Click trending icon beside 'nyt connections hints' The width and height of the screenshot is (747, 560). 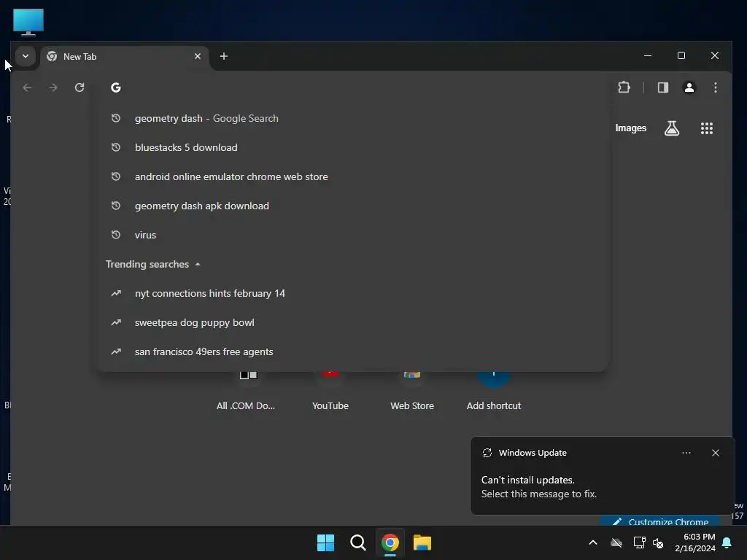click(x=116, y=293)
